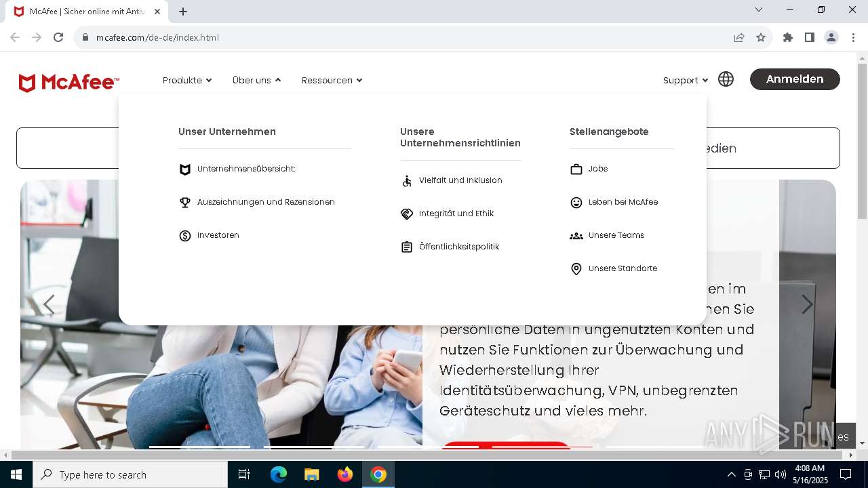Open the Unternehmensübersicht link

click(x=246, y=169)
